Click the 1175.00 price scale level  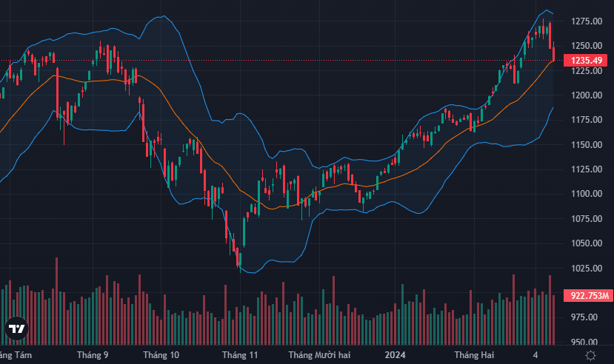click(x=587, y=120)
